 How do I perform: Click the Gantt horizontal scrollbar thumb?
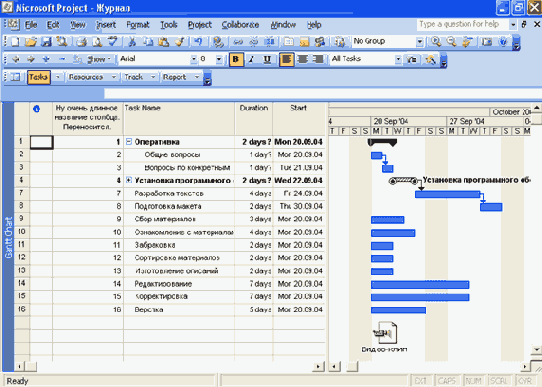(x=352, y=366)
